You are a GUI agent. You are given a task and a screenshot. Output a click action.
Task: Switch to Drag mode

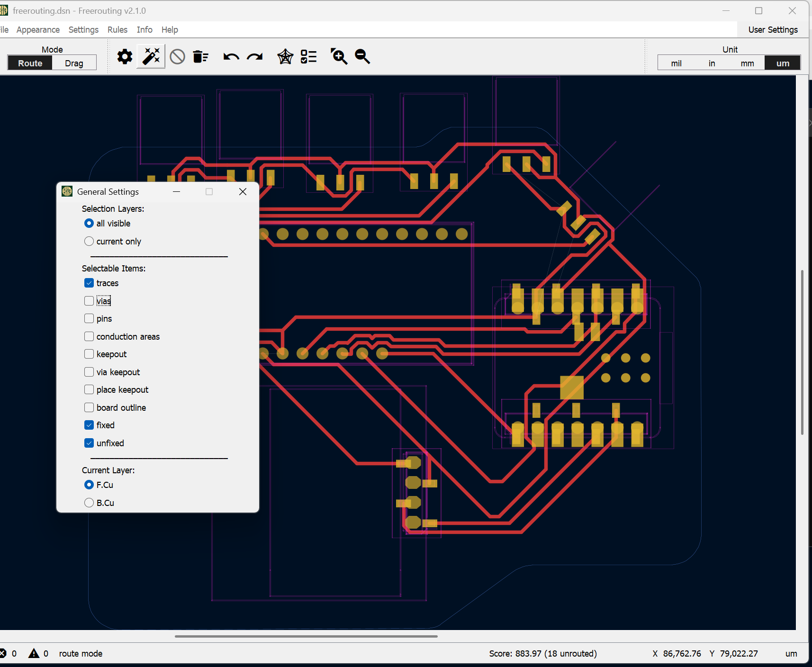[x=74, y=63]
